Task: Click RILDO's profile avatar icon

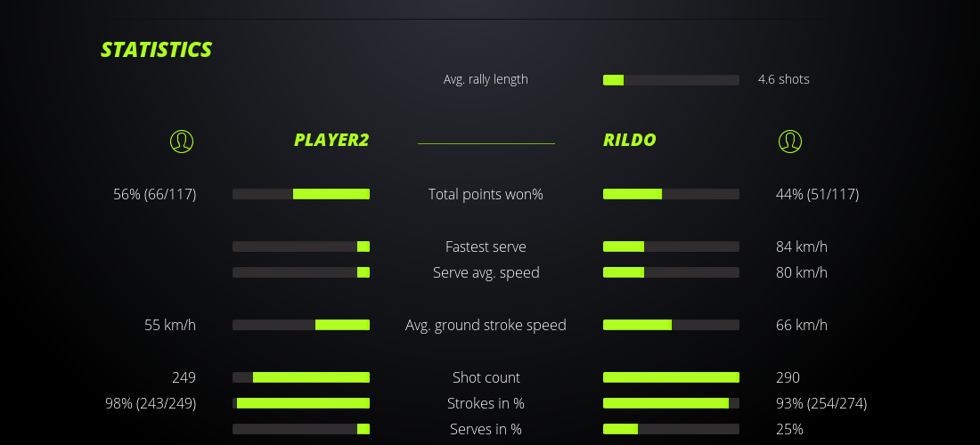Action: click(789, 141)
